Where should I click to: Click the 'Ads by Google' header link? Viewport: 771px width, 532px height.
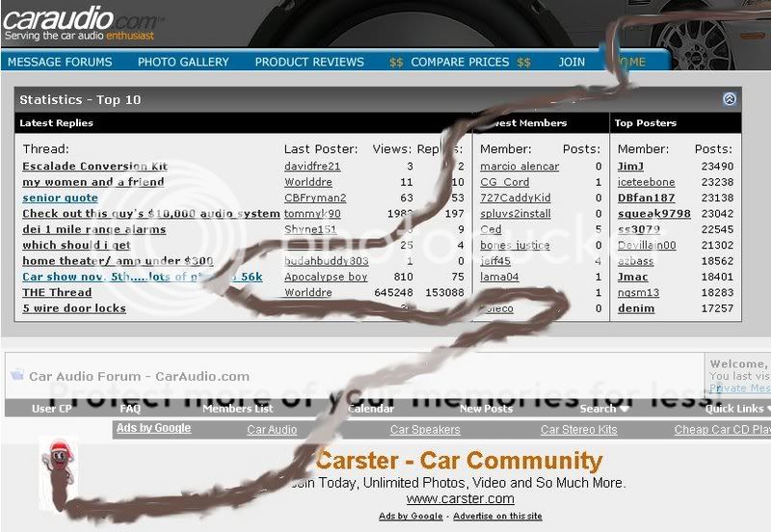tap(153, 428)
